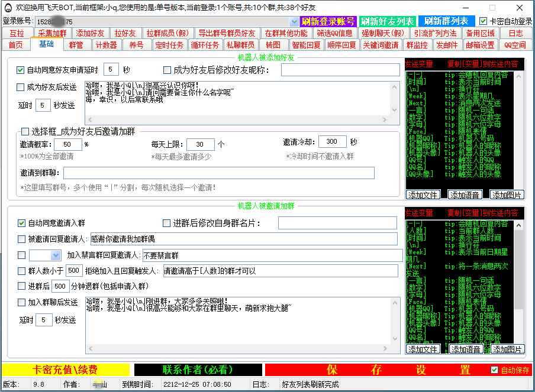Switch to 互拉 tab
This screenshot has height=392, width=535.
(x=17, y=33)
